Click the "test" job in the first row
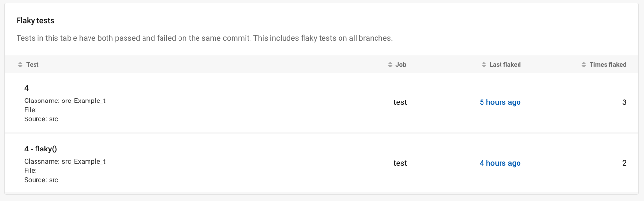The height and width of the screenshot is (201, 644). [400, 102]
